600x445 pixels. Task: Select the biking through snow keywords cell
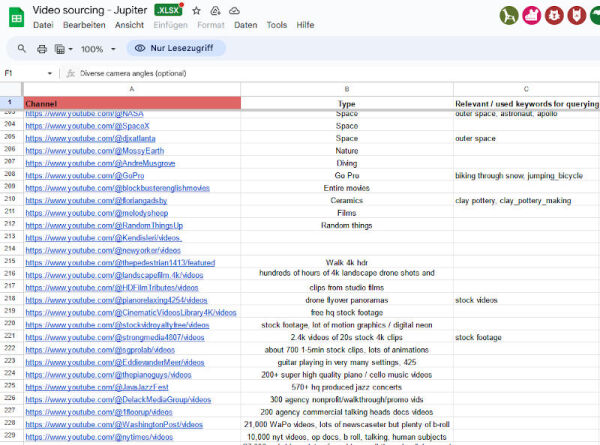[526, 176]
